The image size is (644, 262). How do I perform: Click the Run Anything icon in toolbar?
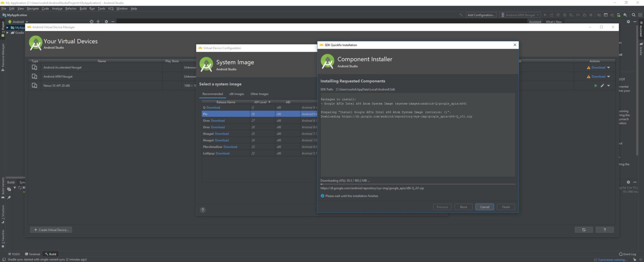pyautogui.click(x=606, y=15)
